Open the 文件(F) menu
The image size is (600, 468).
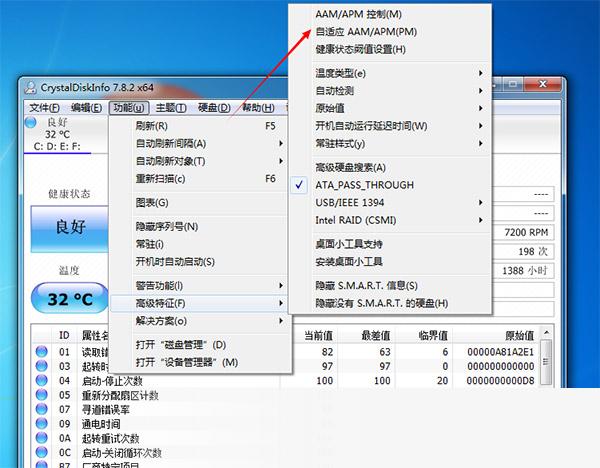pos(44,108)
